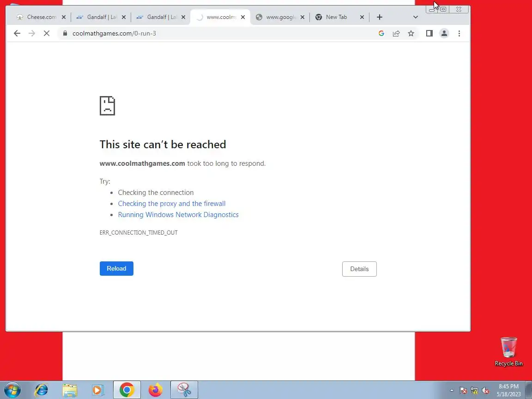Open the Action Center flag icon

pos(463,391)
